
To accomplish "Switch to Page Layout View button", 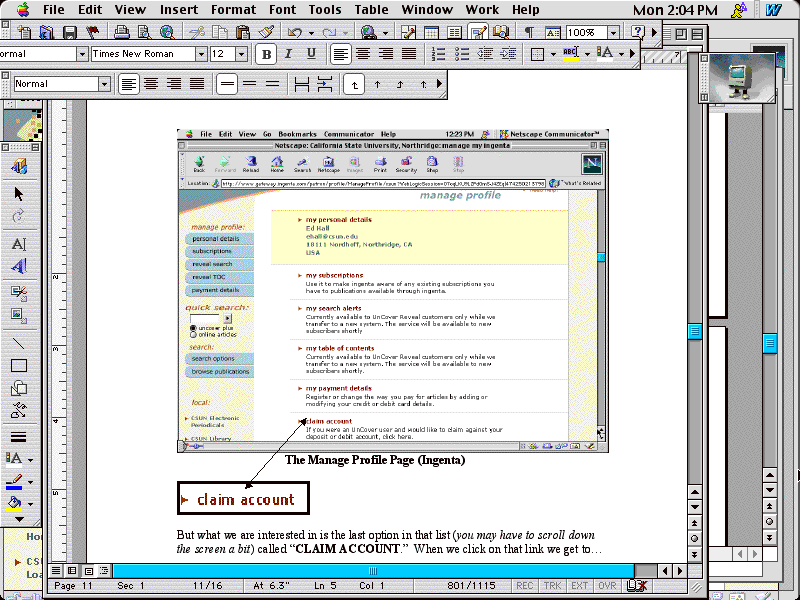I will pyautogui.click(x=88, y=570).
